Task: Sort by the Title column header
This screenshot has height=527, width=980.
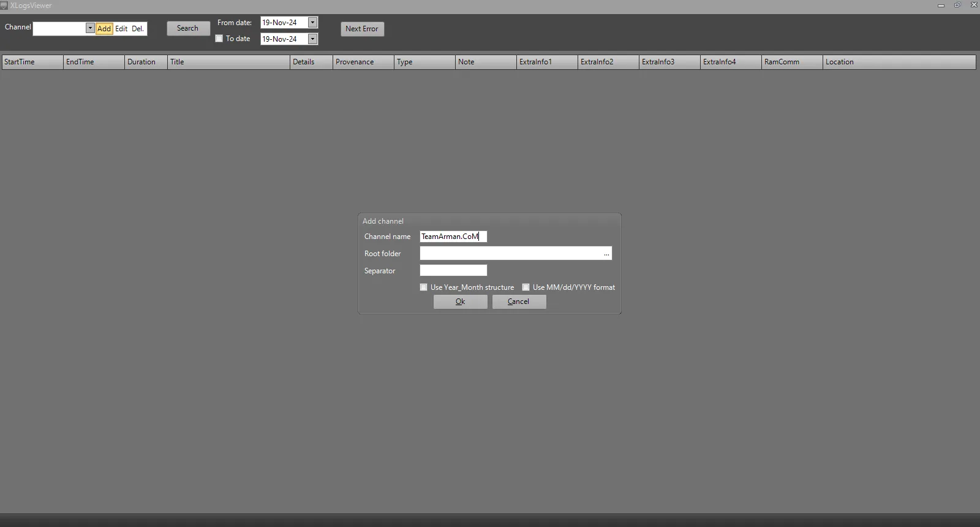Action: tap(228, 62)
